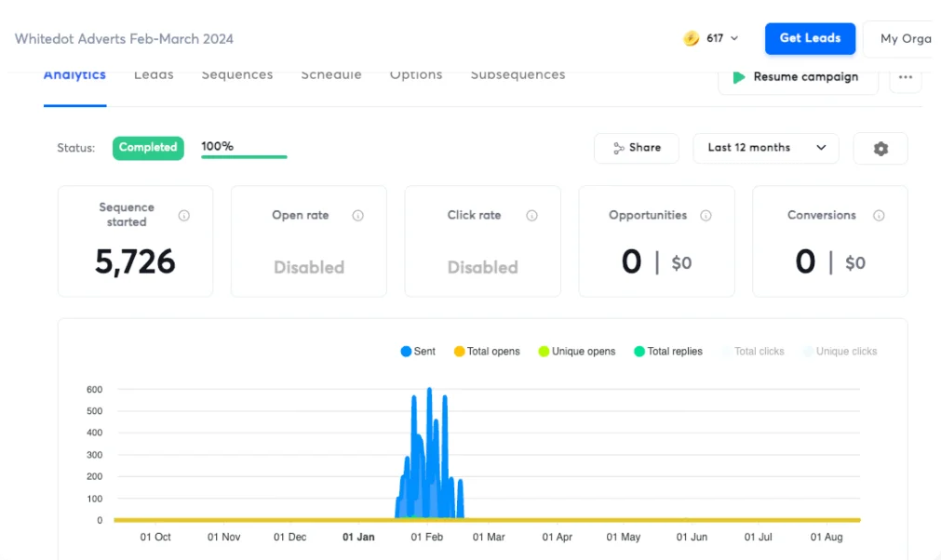The width and height of the screenshot is (941, 560).
Task: Click the Share button
Action: (637, 148)
